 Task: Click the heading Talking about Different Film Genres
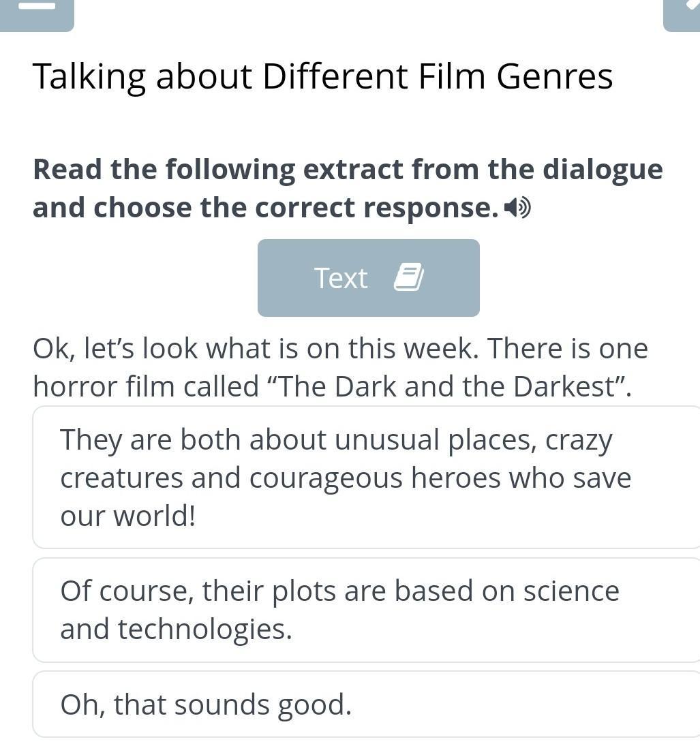pos(322,76)
